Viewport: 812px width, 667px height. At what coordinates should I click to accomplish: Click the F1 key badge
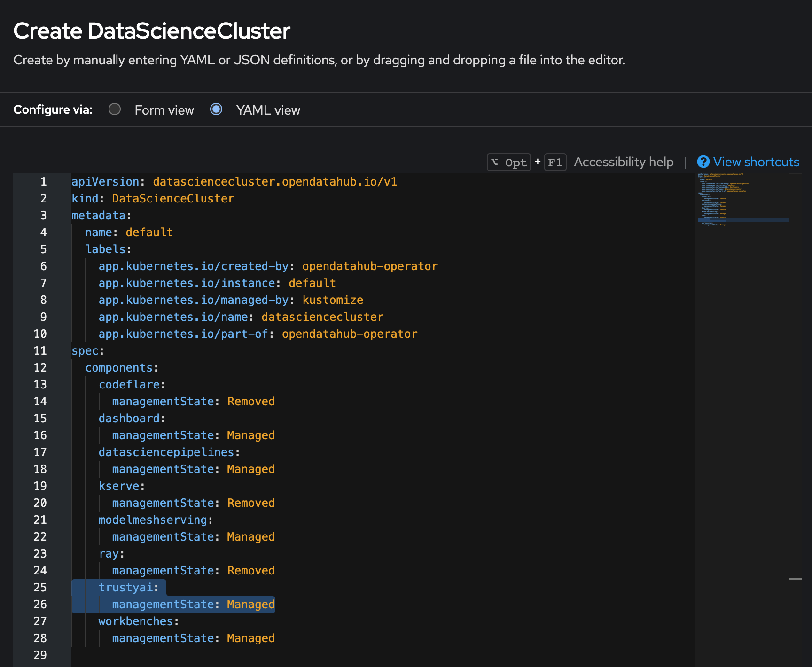555,163
